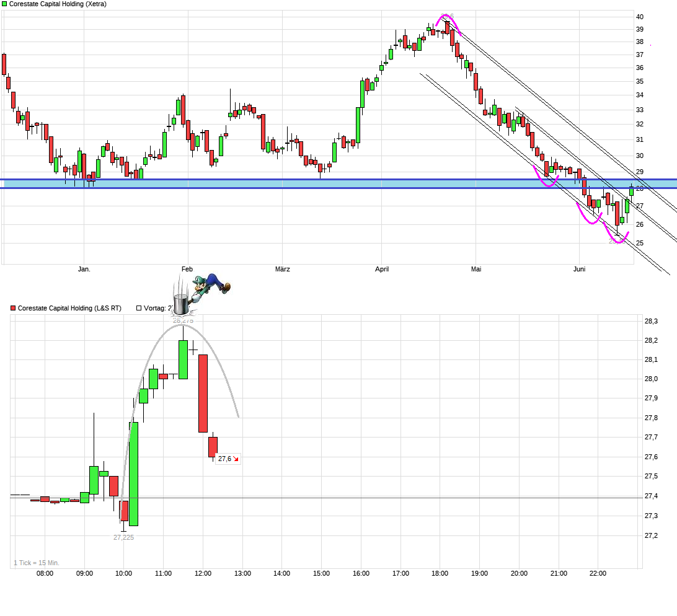The height and width of the screenshot is (616, 677).
Task: Select the Juni label on the time axis
Action: point(578,269)
